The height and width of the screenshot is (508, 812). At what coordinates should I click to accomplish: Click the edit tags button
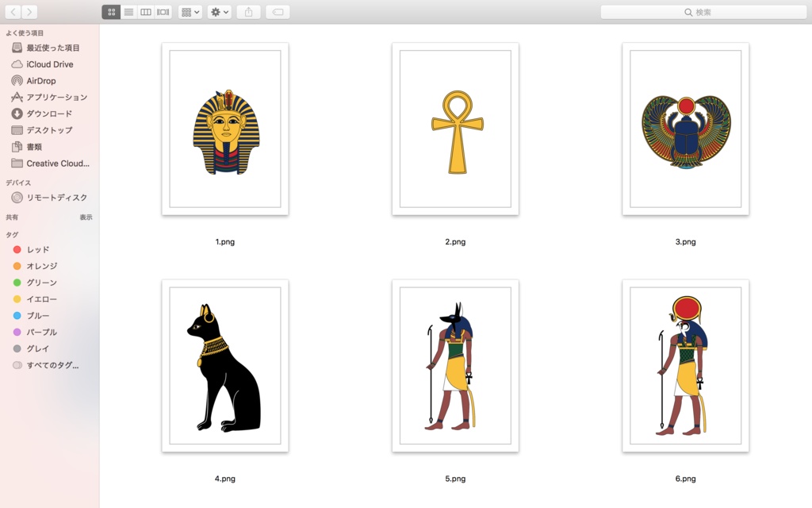click(278, 12)
